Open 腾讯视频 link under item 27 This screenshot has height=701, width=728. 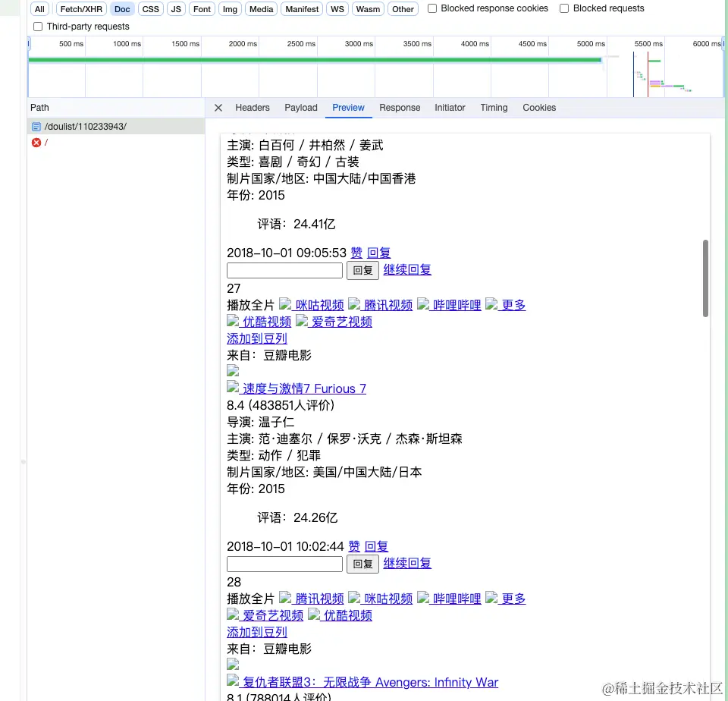(380, 305)
